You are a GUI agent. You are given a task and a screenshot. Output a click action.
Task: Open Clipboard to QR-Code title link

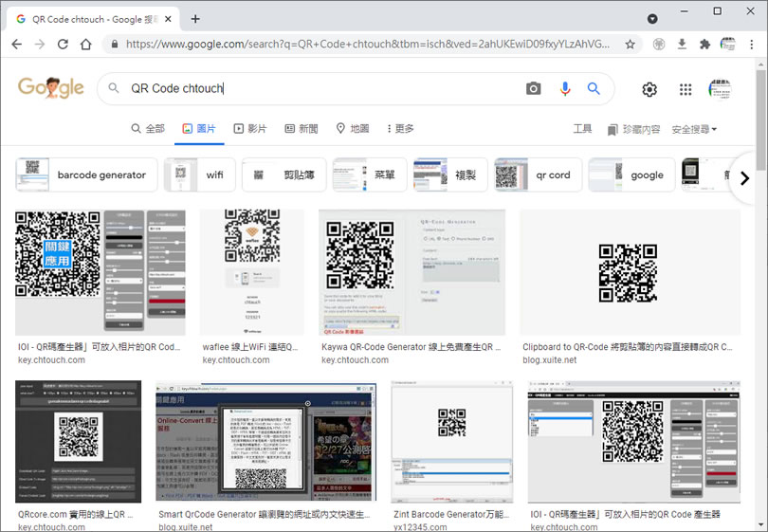(x=628, y=347)
